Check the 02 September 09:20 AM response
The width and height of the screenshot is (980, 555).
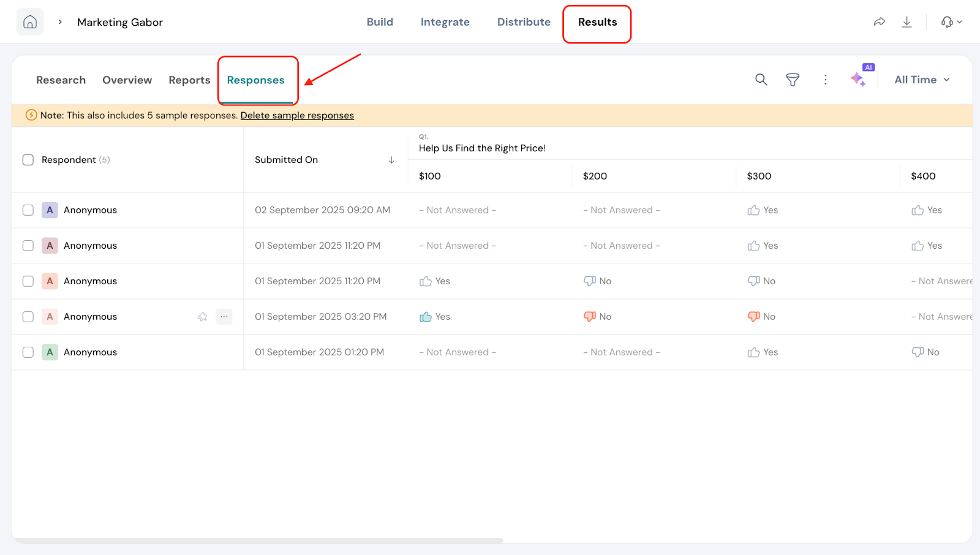(28, 210)
